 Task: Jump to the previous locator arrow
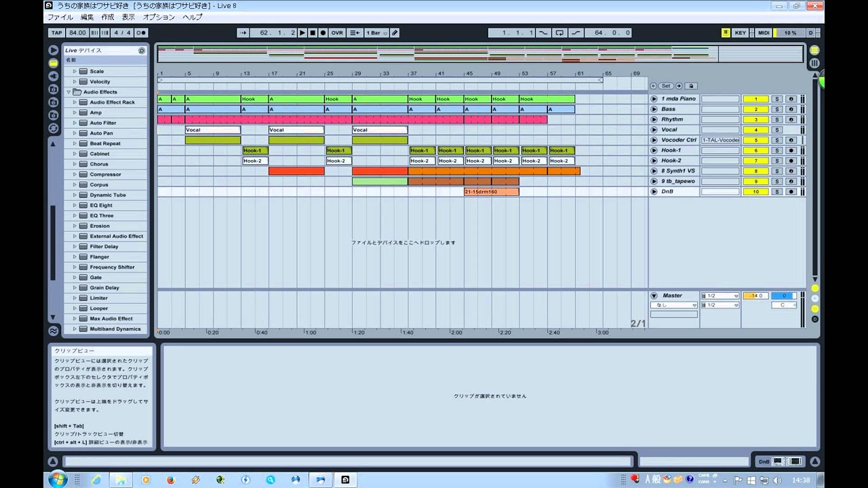click(x=654, y=86)
